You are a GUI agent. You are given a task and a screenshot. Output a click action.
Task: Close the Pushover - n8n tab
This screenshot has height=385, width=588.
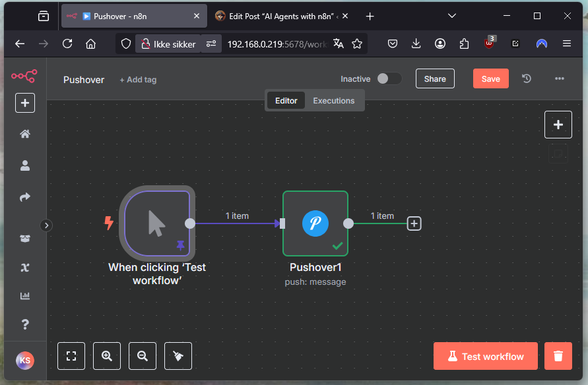pos(197,16)
